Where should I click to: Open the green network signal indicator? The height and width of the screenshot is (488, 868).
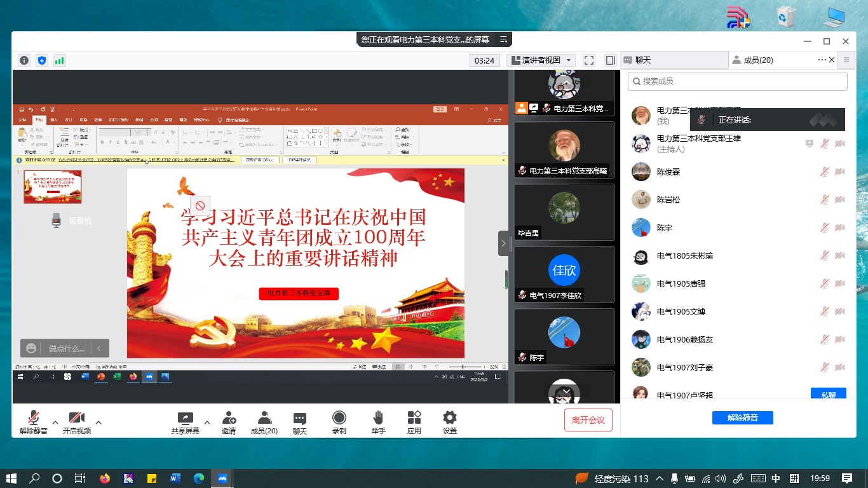click(60, 60)
